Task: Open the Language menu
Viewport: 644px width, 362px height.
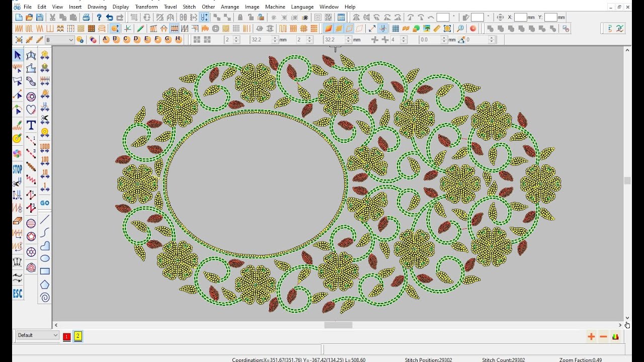Action: click(302, 7)
